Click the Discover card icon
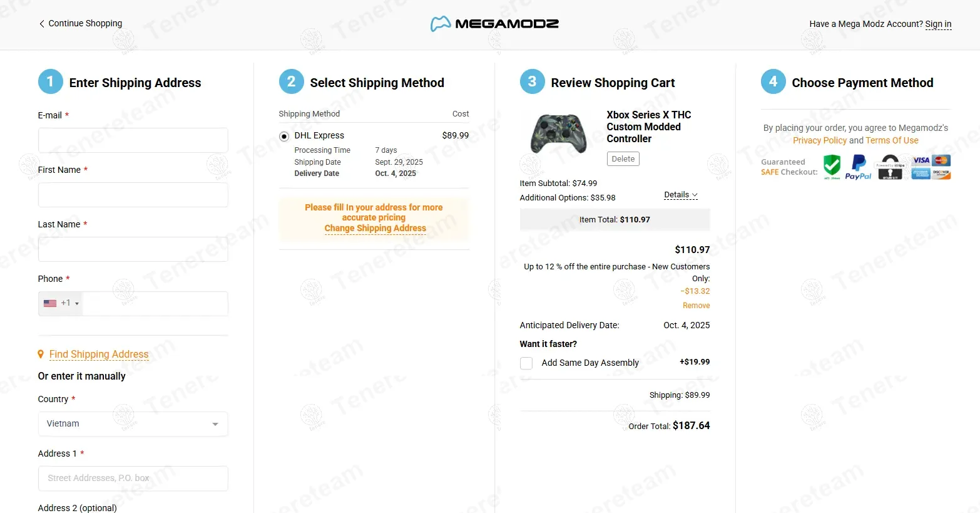980x513 pixels. pyautogui.click(x=941, y=174)
